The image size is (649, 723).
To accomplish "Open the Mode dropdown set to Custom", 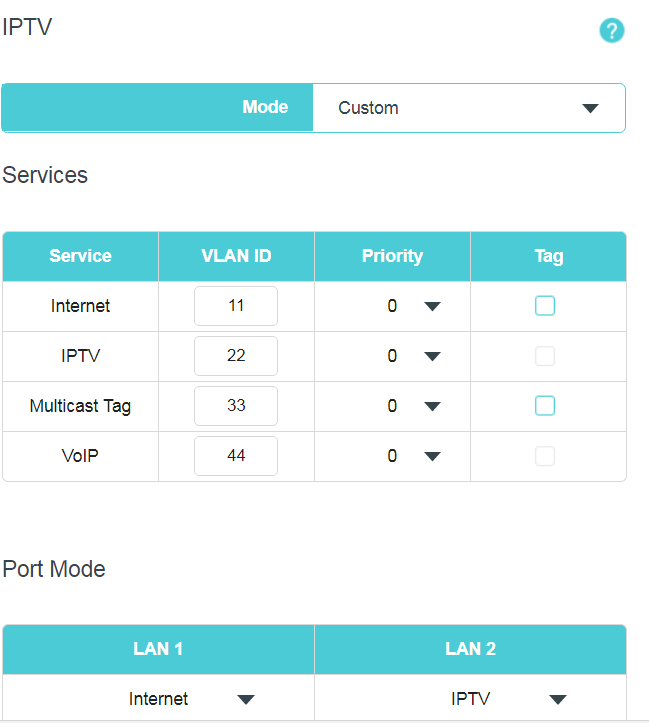I will pyautogui.click(x=469, y=108).
